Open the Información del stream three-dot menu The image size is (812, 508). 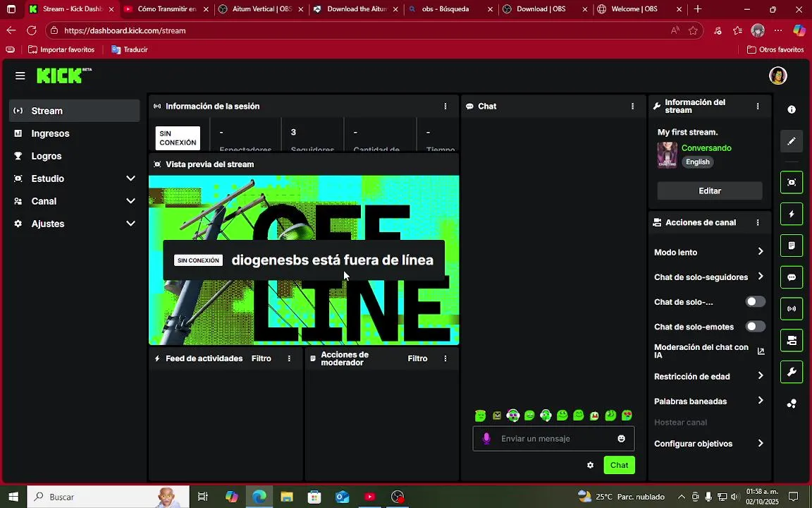coord(758,107)
